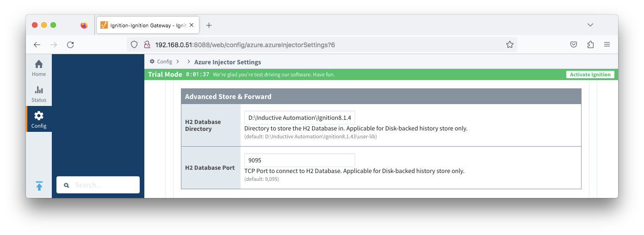
Task: Open the Status section in sidebar
Action: pos(39,93)
